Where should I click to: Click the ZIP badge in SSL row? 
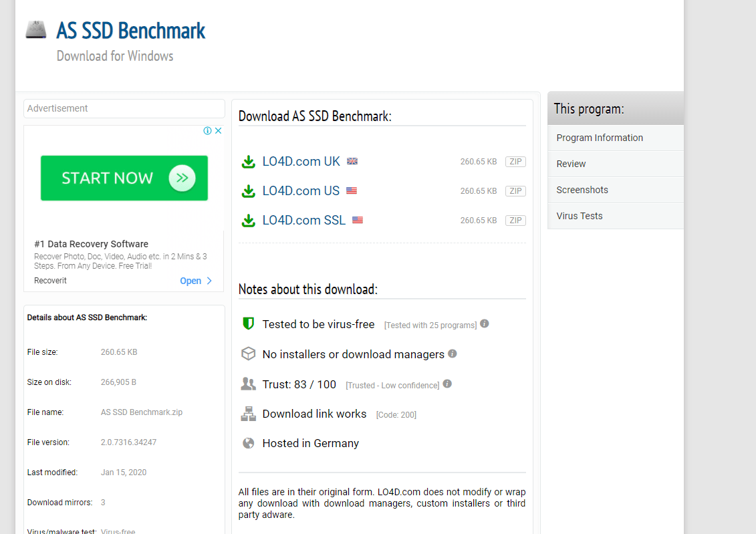pos(515,221)
